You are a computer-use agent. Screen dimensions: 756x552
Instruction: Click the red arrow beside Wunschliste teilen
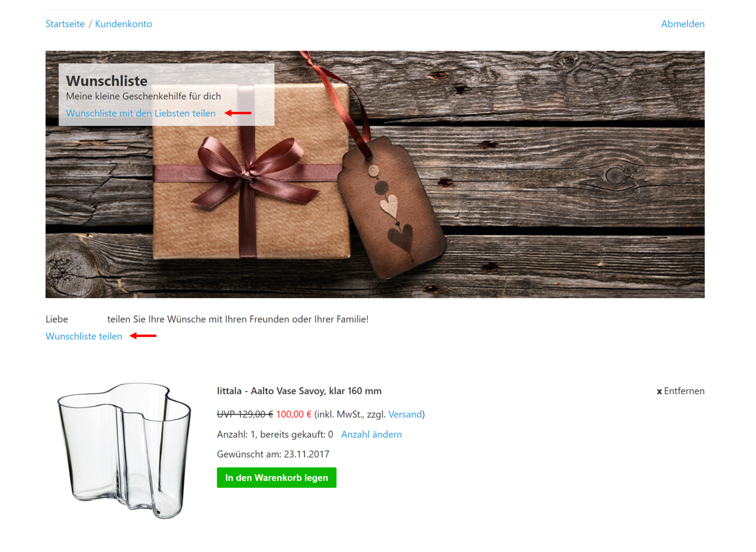143,336
